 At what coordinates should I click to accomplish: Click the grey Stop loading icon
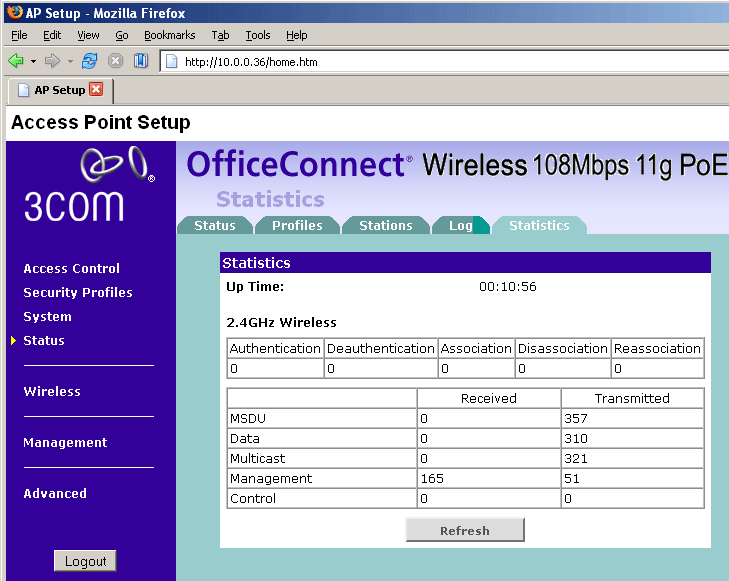pos(115,61)
